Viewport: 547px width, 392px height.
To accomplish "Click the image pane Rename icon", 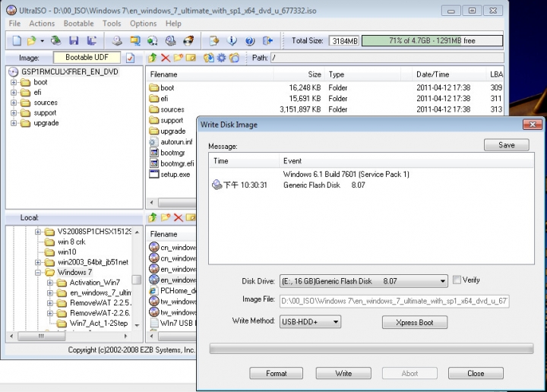I will (x=191, y=58).
